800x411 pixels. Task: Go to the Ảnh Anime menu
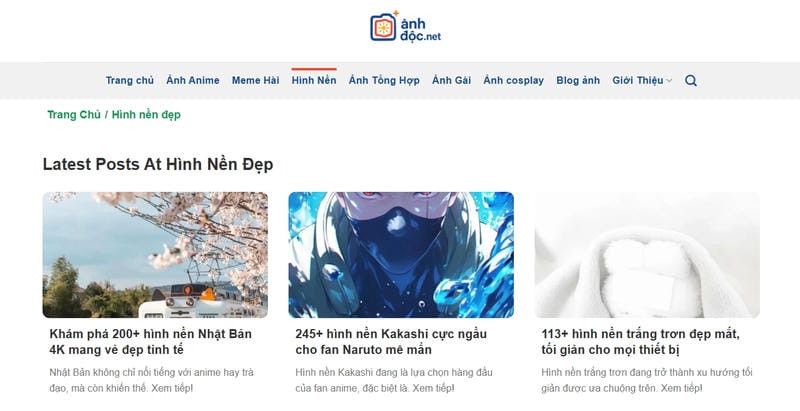coord(193,81)
